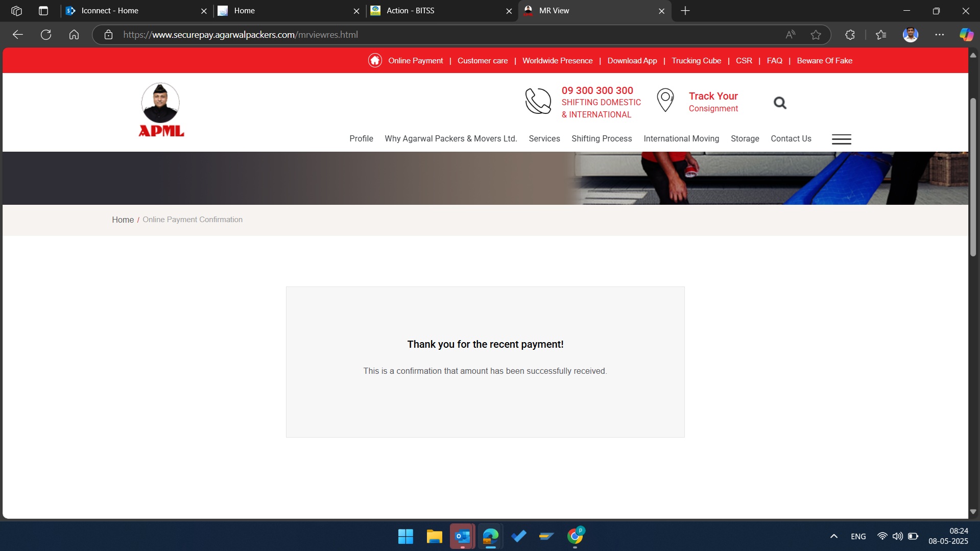Open Outlook from taskbar
This screenshot has height=551, width=980.
[x=463, y=536]
